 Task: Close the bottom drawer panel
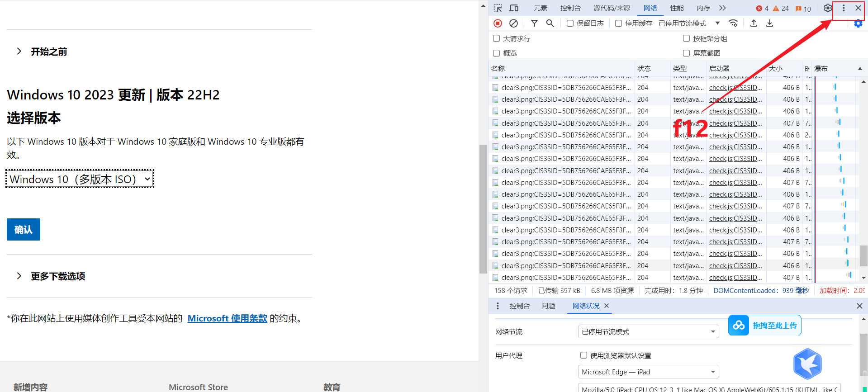tap(859, 306)
